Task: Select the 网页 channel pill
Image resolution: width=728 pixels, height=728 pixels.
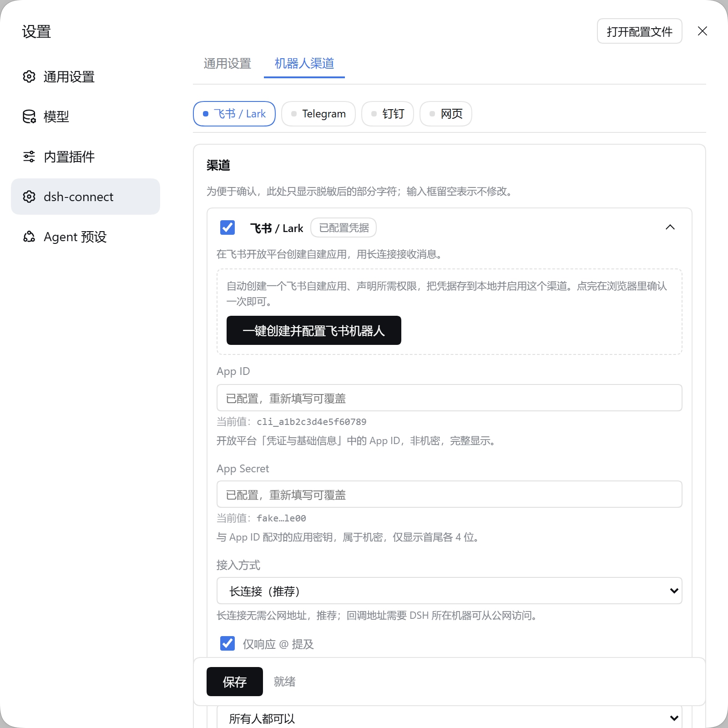Action: (x=446, y=114)
